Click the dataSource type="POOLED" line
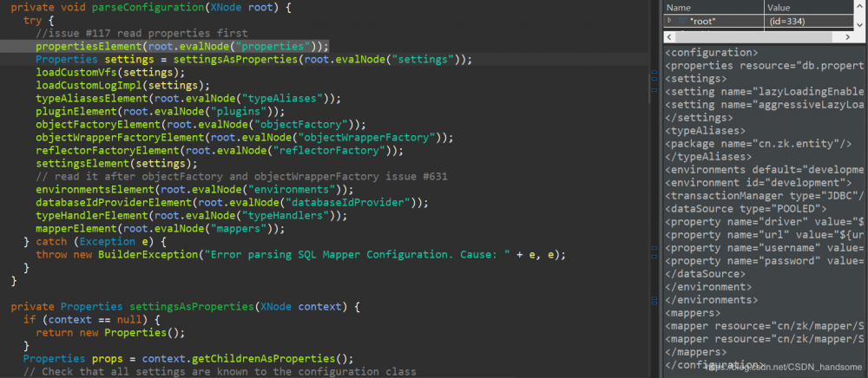 point(746,209)
